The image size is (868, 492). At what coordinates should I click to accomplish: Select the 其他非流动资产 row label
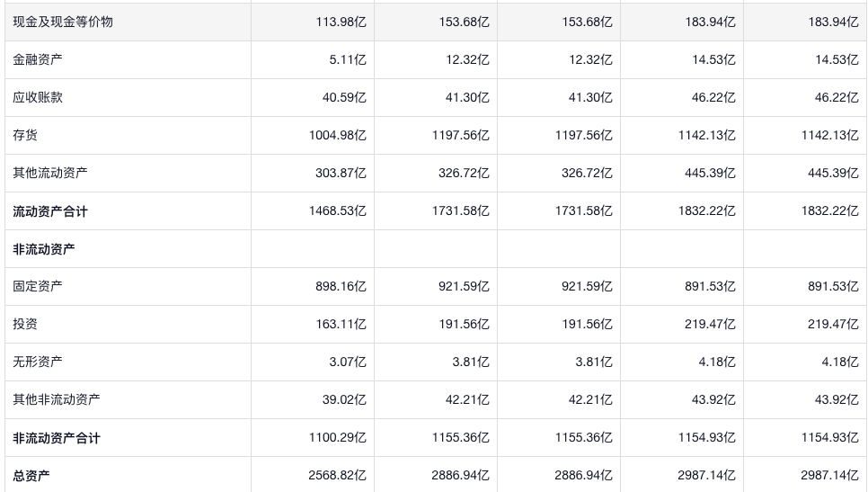[x=57, y=399]
